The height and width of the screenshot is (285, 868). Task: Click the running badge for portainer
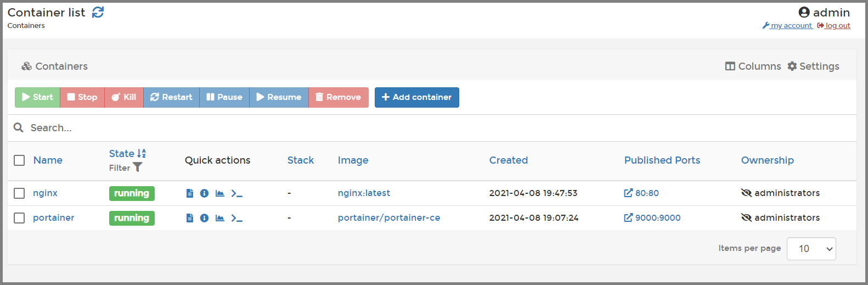click(x=132, y=218)
